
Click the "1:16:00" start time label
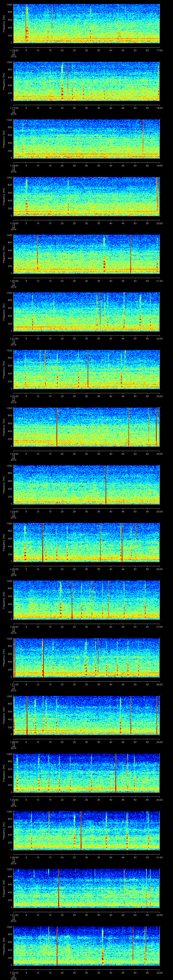(14, 50)
